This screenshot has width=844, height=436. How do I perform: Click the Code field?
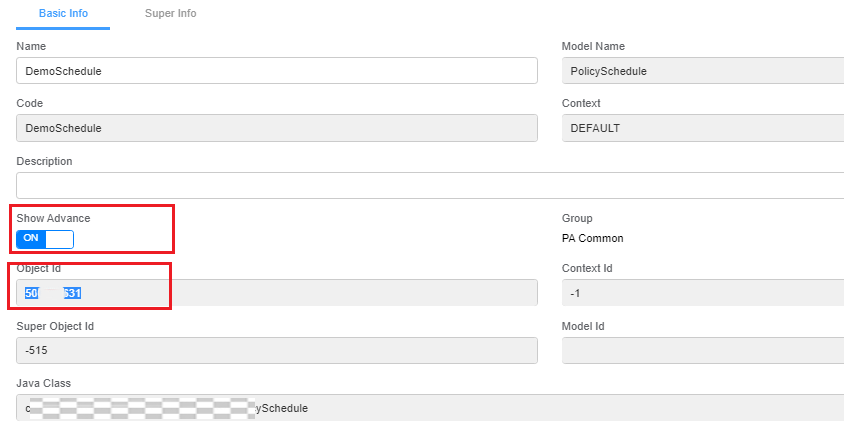277,128
